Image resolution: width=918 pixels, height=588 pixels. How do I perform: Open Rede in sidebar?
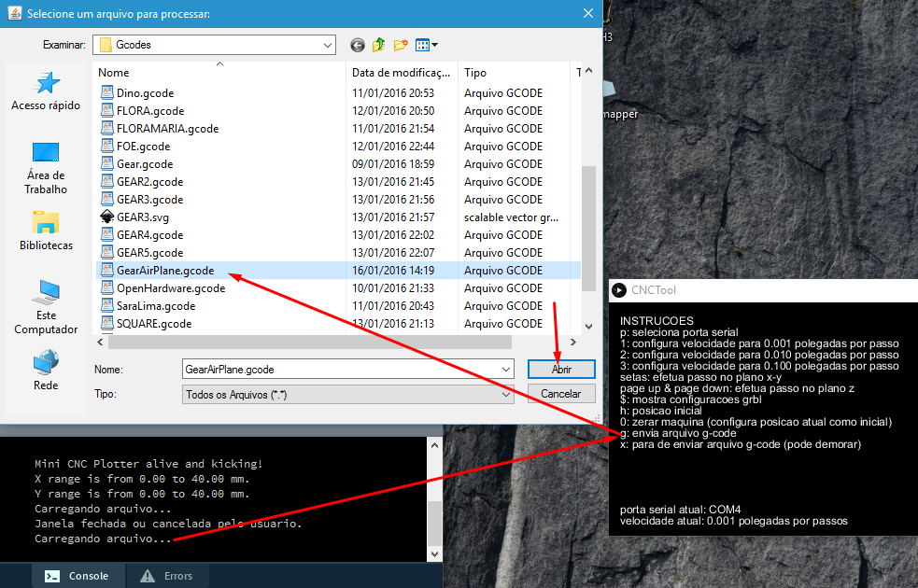(46, 371)
